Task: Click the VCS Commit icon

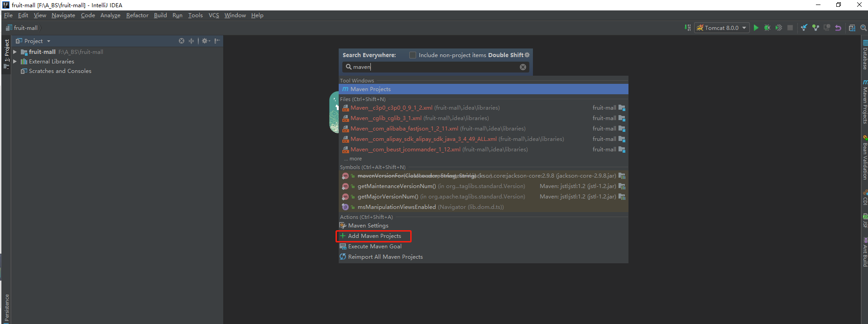Action: (815, 28)
